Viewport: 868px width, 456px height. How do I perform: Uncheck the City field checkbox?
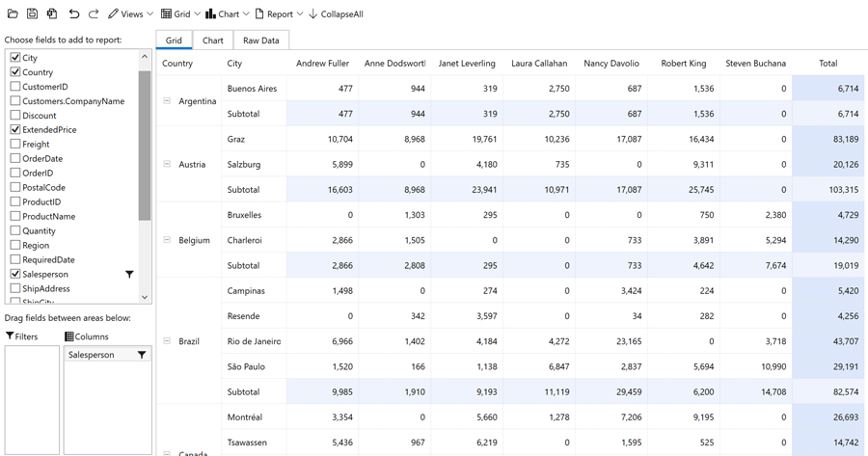[x=15, y=58]
